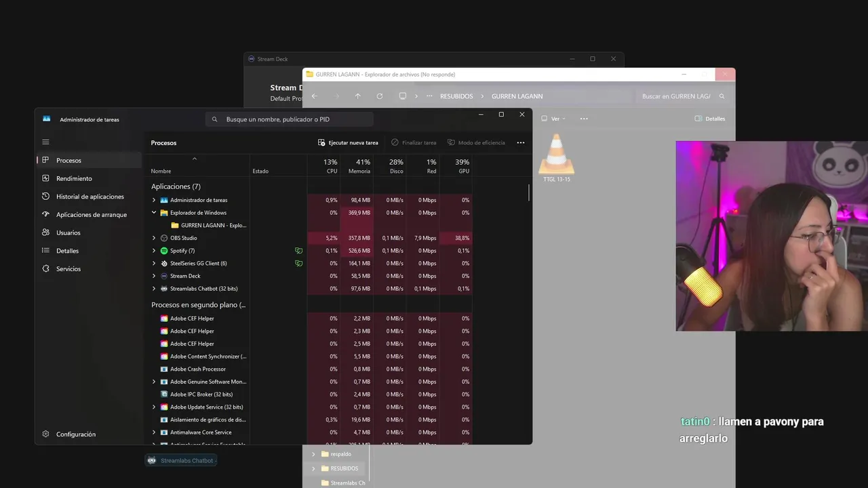Open the Detalles section in Task Manager
Screen dimensions: 868x488
click(89, 251)
